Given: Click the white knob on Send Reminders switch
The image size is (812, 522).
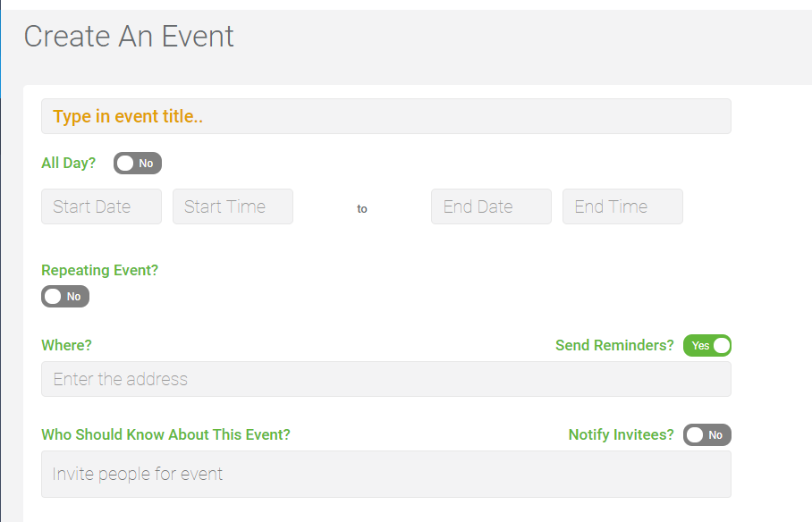Looking at the screenshot, I should (x=722, y=345).
